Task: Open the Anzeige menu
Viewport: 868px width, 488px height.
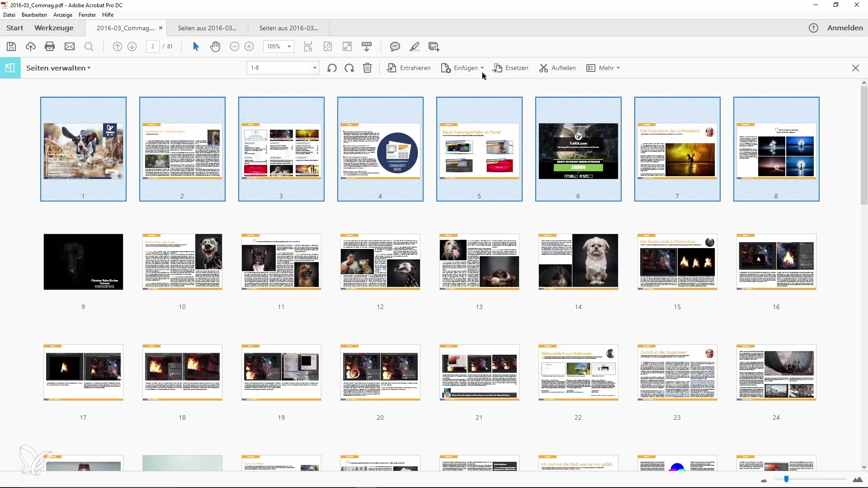Action: (x=63, y=15)
